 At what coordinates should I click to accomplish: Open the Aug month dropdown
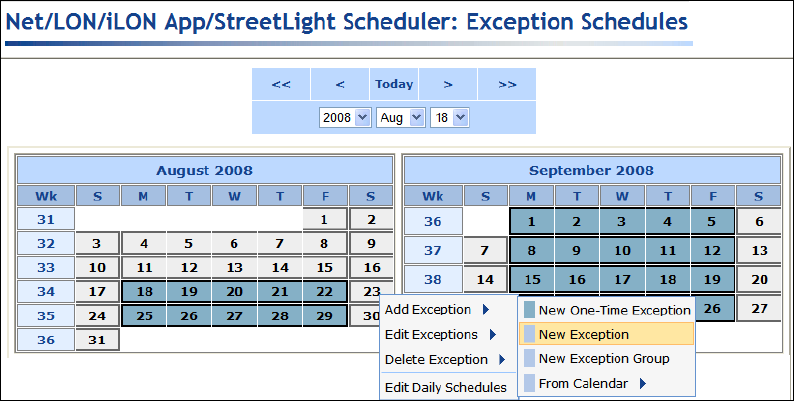pyautogui.click(x=401, y=118)
